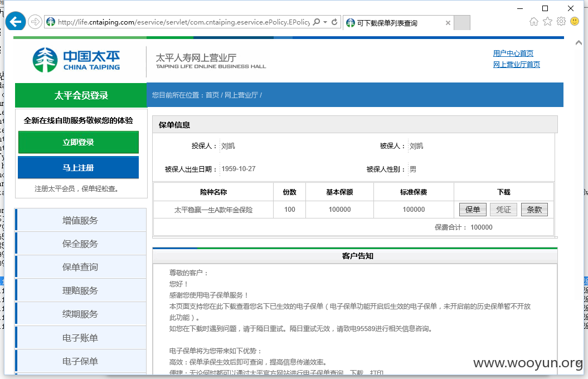Click the search magnifier in address bar
Image resolution: width=588 pixels, height=379 pixels.
[x=317, y=22]
